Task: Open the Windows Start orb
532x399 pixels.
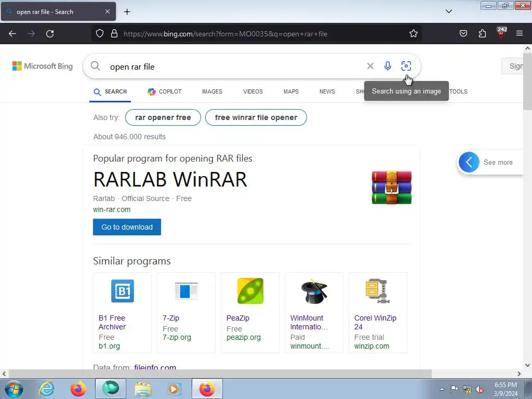Action: click(14, 389)
